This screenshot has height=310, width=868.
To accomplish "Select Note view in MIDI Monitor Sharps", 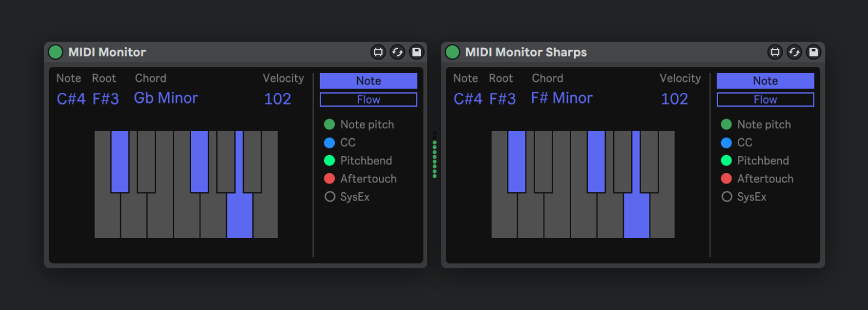I will (765, 81).
